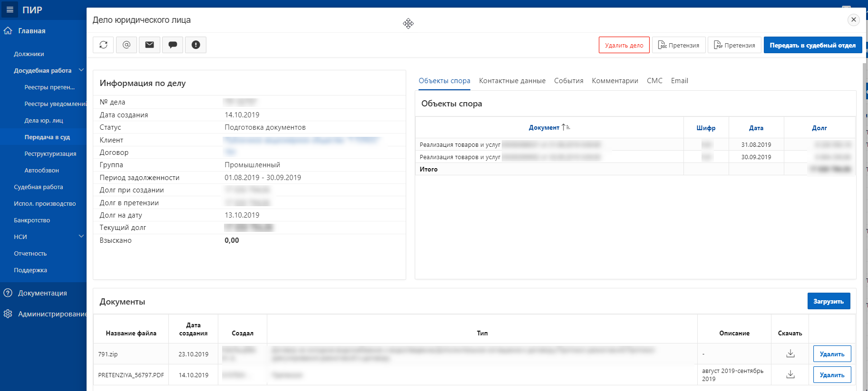Click the PRETENZIYA_56797.PDF file name
868x391 pixels.
(131, 375)
